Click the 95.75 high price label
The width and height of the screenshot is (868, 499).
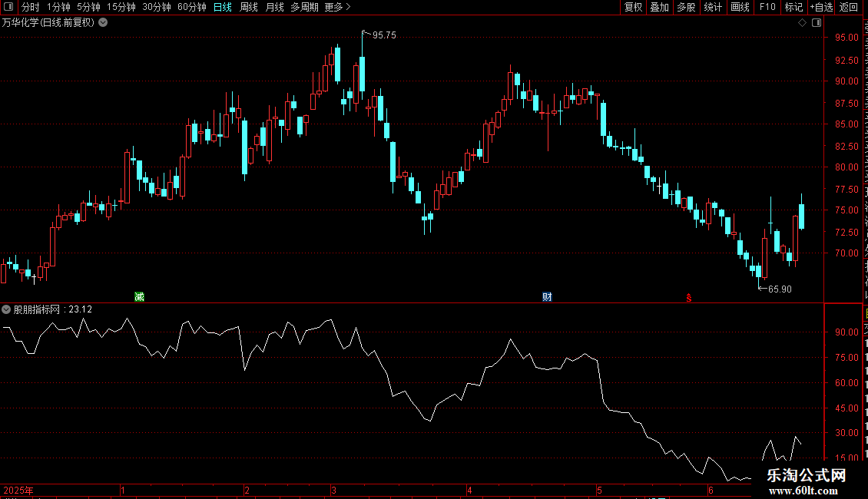(x=384, y=35)
